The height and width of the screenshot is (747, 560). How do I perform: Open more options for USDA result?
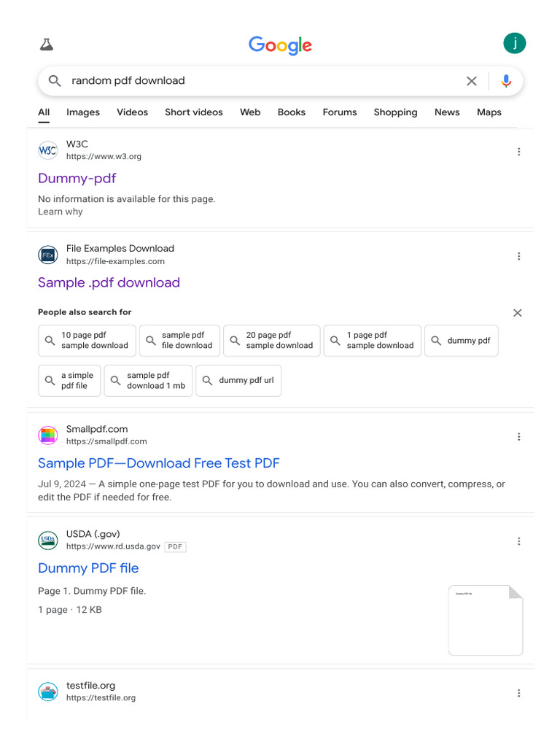pos(518,541)
